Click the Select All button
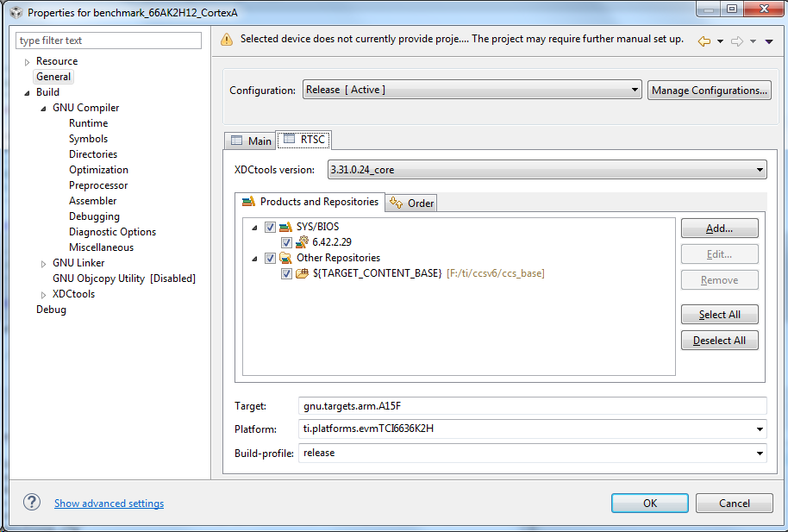788x532 pixels. (719, 315)
